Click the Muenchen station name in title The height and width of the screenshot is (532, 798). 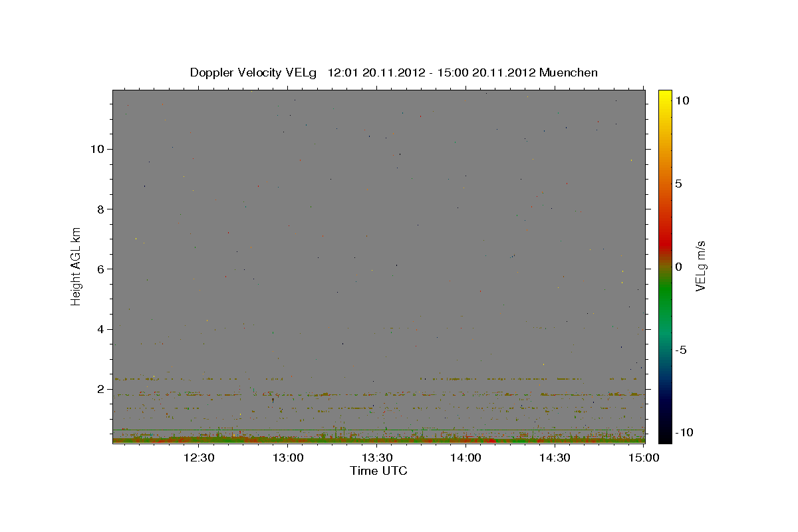click(x=569, y=72)
